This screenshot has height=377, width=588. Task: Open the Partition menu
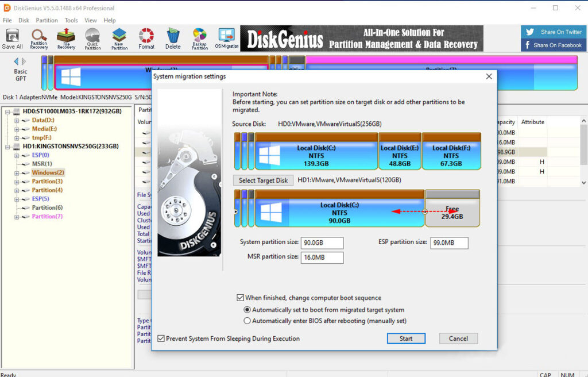pos(47,20)
